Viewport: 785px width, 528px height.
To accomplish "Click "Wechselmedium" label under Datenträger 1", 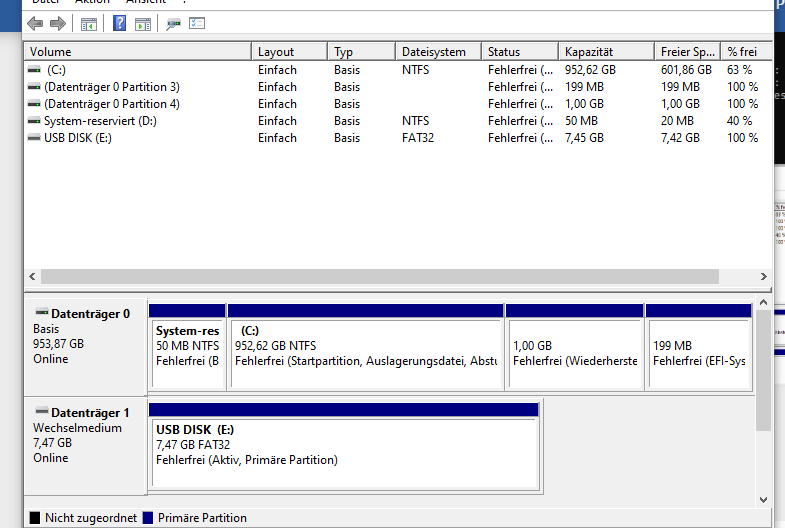I will [x=77, y=428].
